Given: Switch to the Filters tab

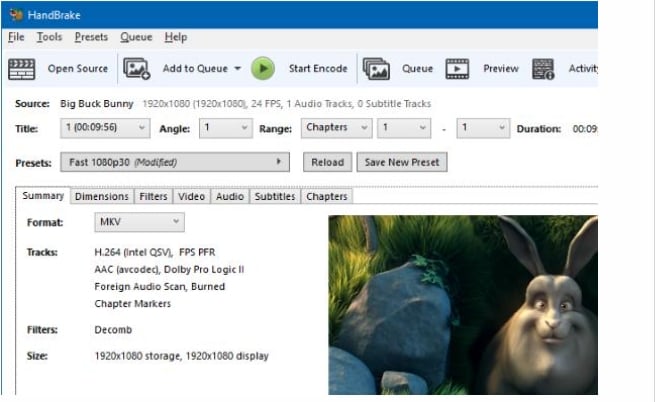Looking at the screenshot, I should pos(153,196).
